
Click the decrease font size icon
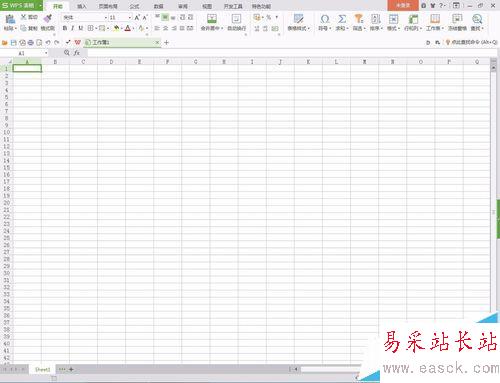(x=145, y=17)
